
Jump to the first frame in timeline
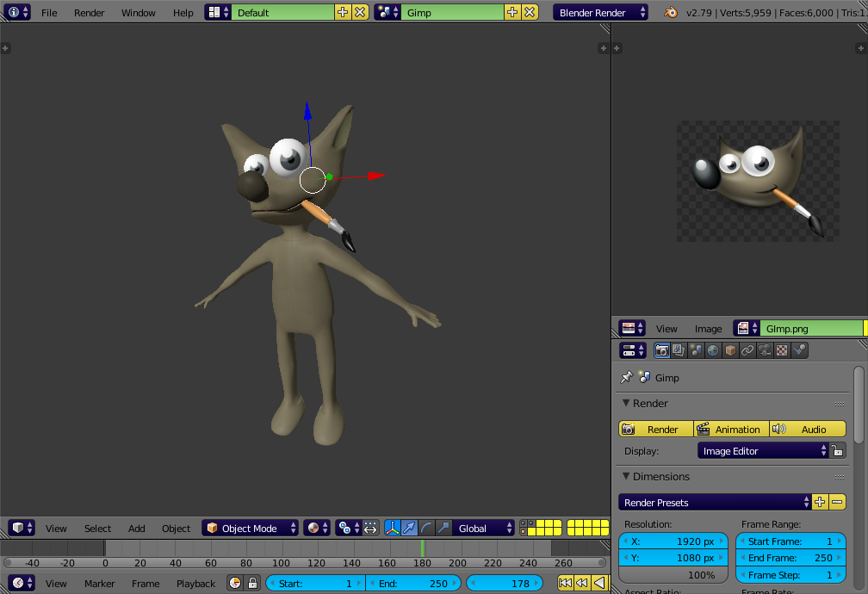click(565, 583)
